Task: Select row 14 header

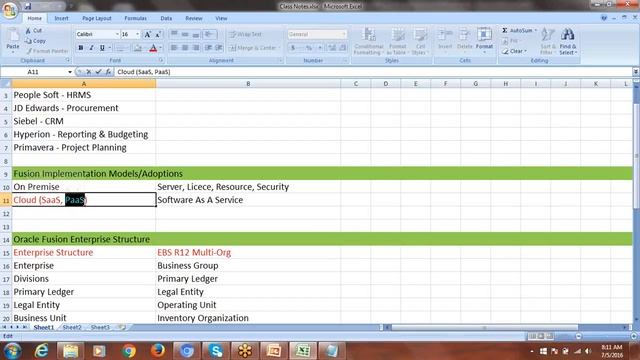Action: click(6, 240)
